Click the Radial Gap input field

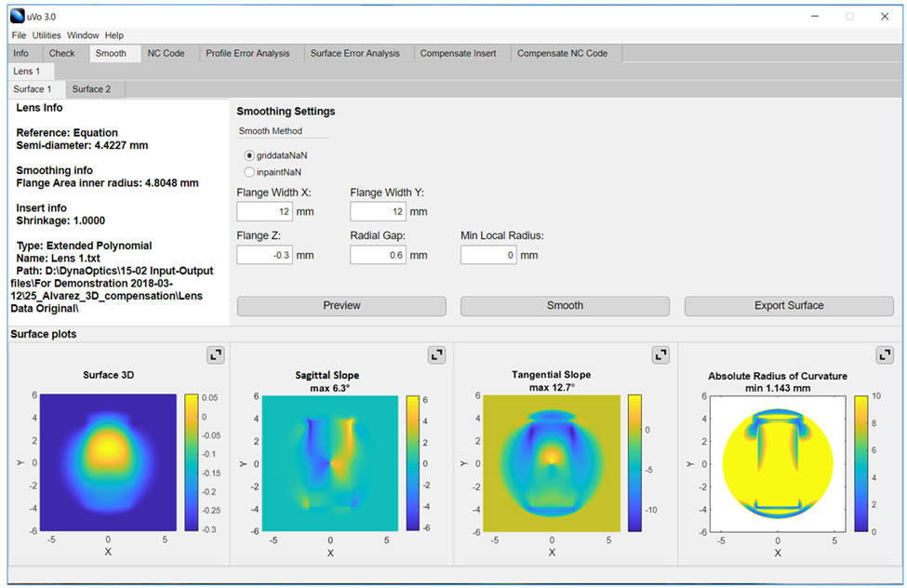378,255
